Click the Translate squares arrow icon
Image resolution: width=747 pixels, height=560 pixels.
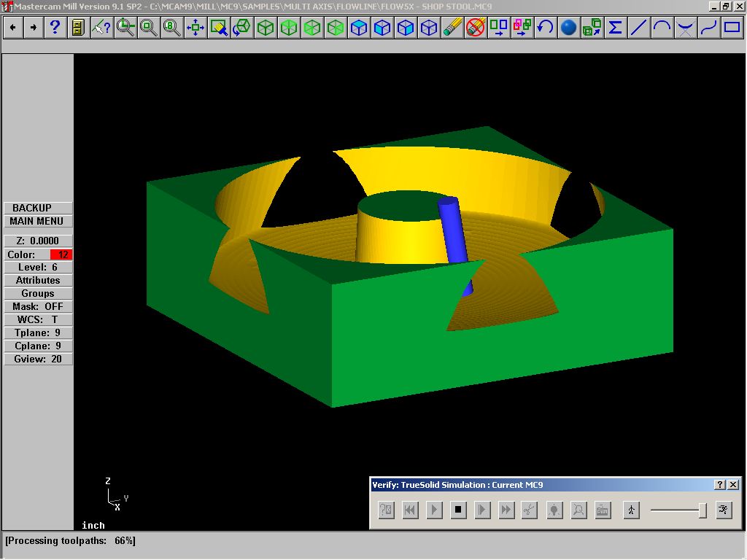coord(498,28)
